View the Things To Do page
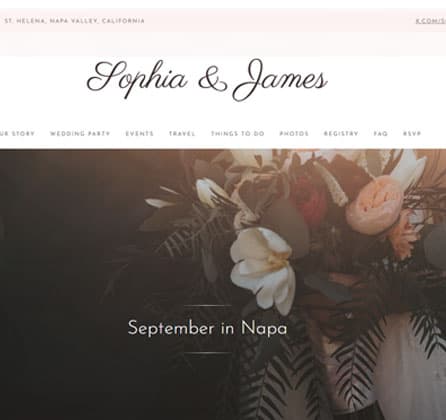 coord(238,134)
